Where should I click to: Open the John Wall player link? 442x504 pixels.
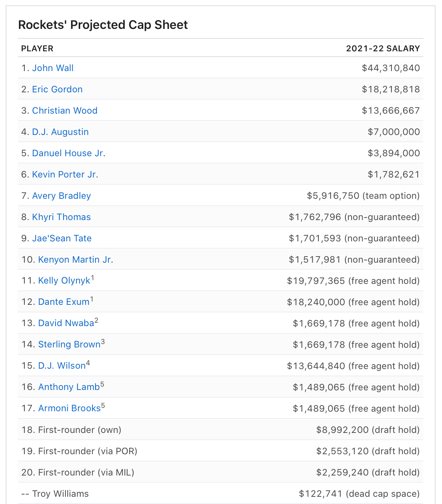point(53,68)
